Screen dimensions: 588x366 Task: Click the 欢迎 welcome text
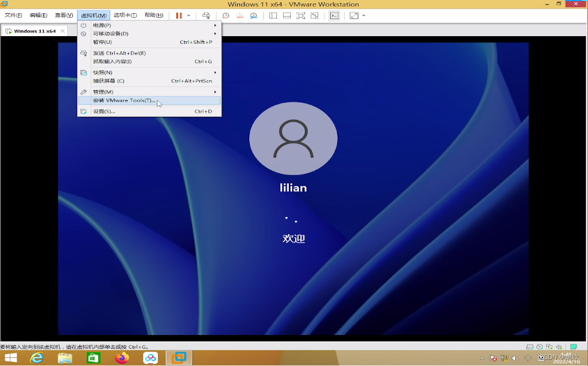click(x=293, y=238)
